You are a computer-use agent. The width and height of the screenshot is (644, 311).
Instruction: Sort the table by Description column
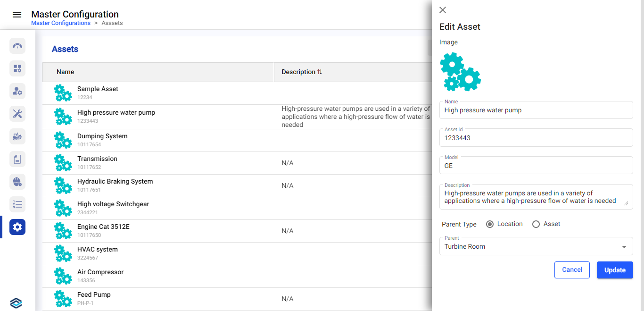point(320,72)
